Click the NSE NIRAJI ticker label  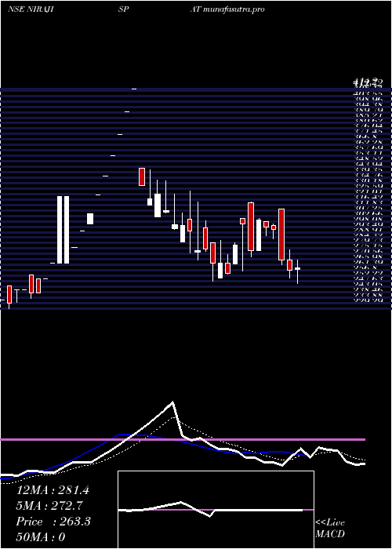click(x=30, y=9)
